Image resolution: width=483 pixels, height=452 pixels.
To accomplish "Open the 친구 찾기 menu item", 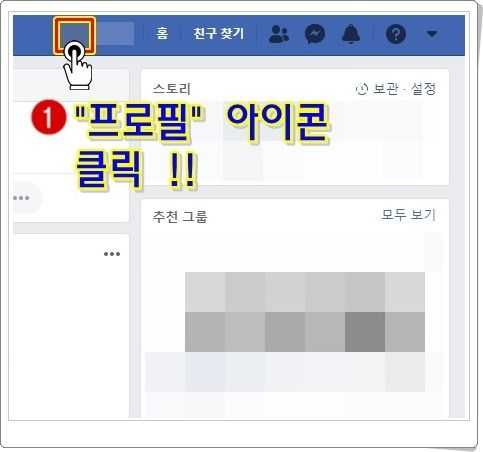I will tap(219, 33).
